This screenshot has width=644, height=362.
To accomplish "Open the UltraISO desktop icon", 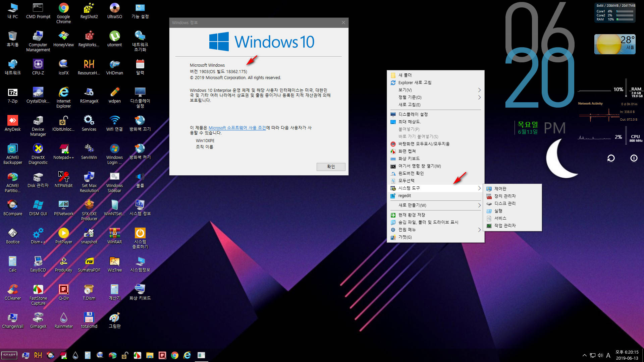I will point(114,11).
